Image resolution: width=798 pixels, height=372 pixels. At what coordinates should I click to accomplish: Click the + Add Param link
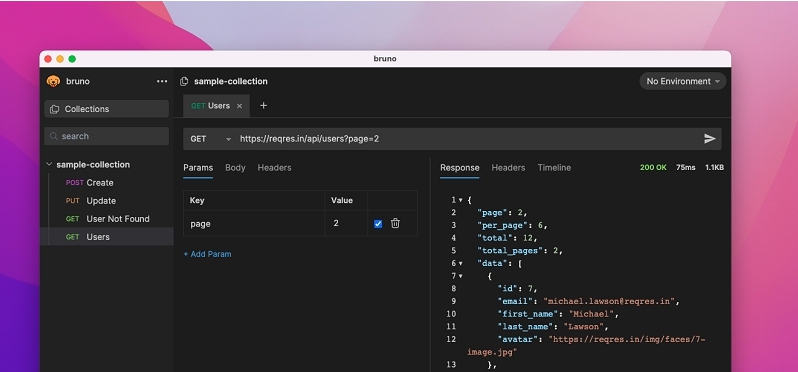click(207, 254)
